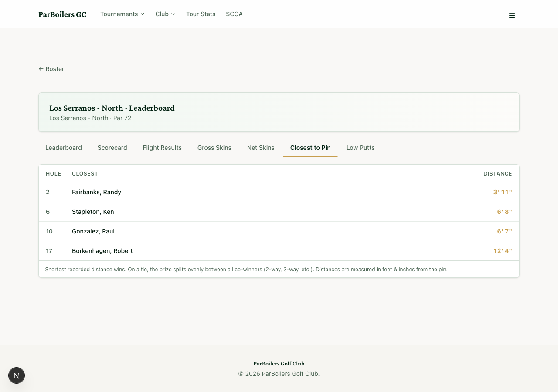
Task: Open the hamburger menu icon
Action: pos(512,16)
